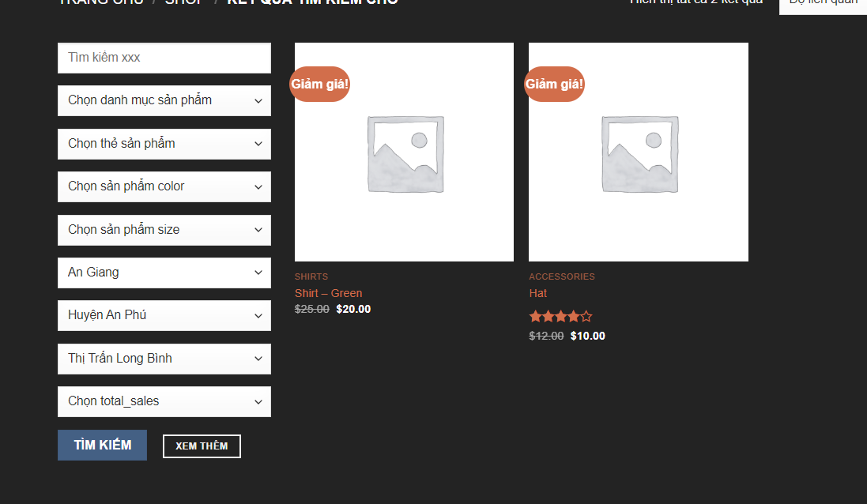
Task: Open the Shirt – Green product link
Action: tap(328, 293)
